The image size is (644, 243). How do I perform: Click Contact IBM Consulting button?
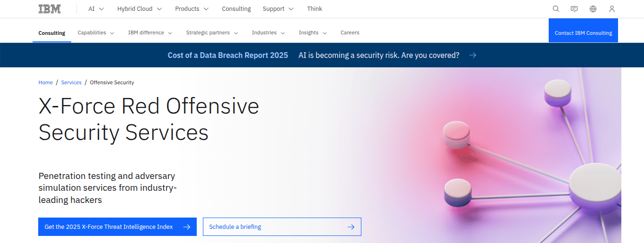coord(583,31)
